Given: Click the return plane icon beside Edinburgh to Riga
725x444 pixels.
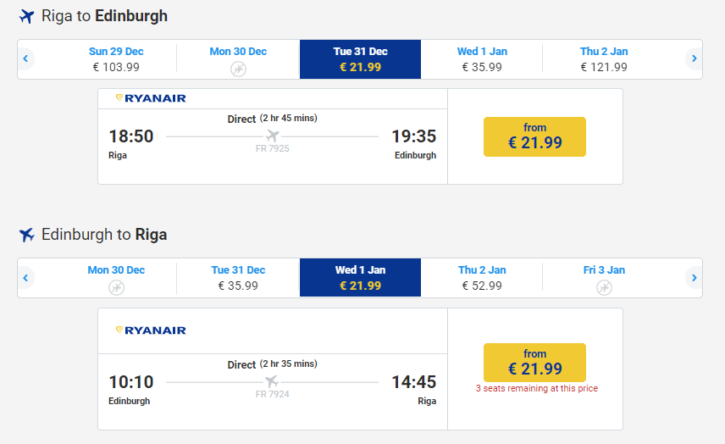Looking at the screenshot, I should [27, 235].
